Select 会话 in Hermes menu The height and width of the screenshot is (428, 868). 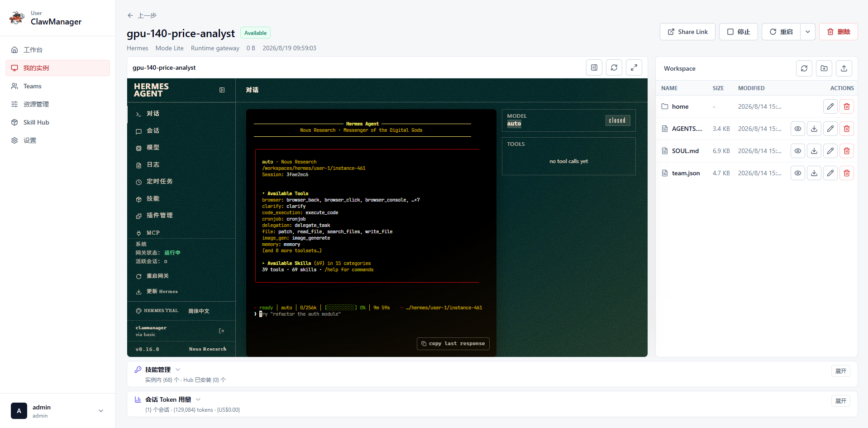point(181,131)
